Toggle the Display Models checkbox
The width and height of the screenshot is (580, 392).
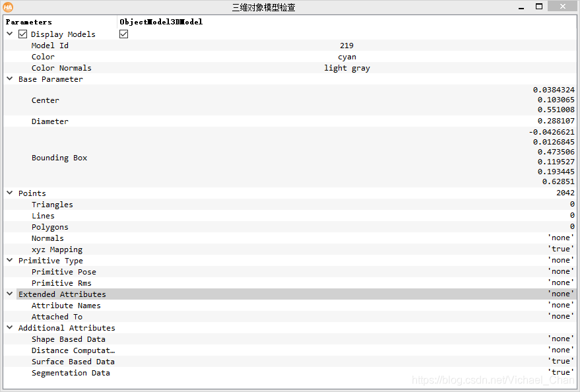click(22, 34)
